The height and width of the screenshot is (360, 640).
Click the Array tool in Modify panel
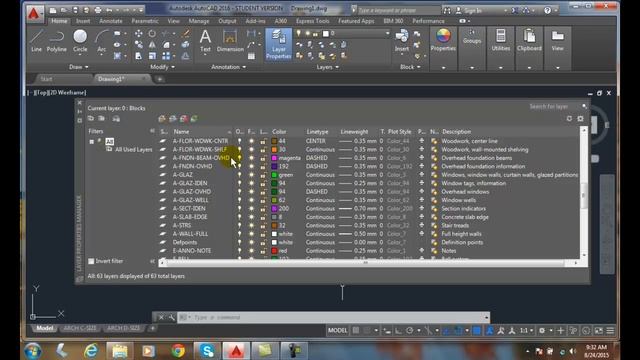click(x=166, y=56)
